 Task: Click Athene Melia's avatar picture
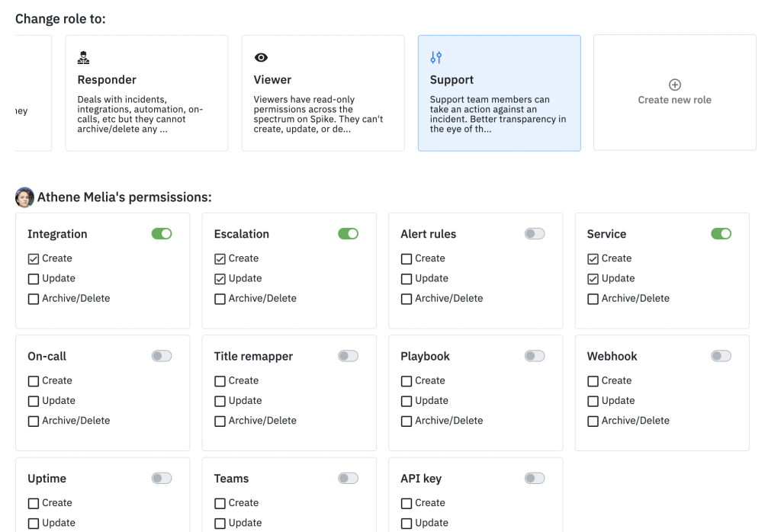click(x=24, y=197)
